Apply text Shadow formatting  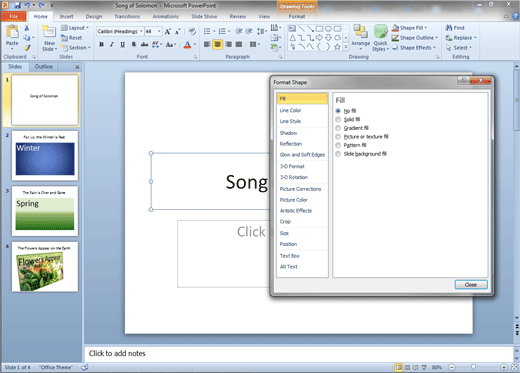[133, 44]
